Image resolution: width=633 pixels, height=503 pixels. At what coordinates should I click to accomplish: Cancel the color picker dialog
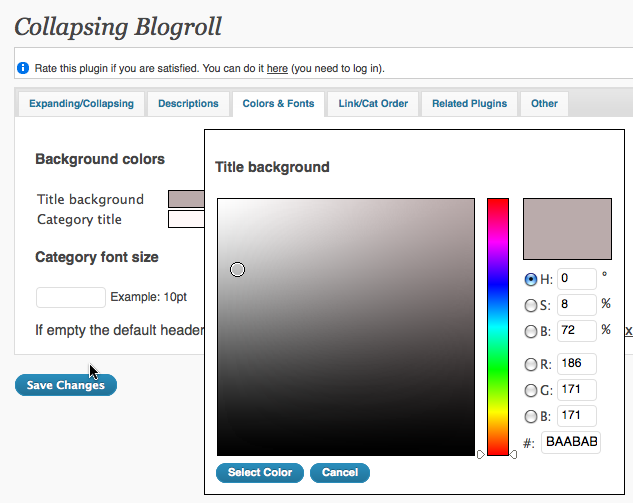[x=340, y=473]
